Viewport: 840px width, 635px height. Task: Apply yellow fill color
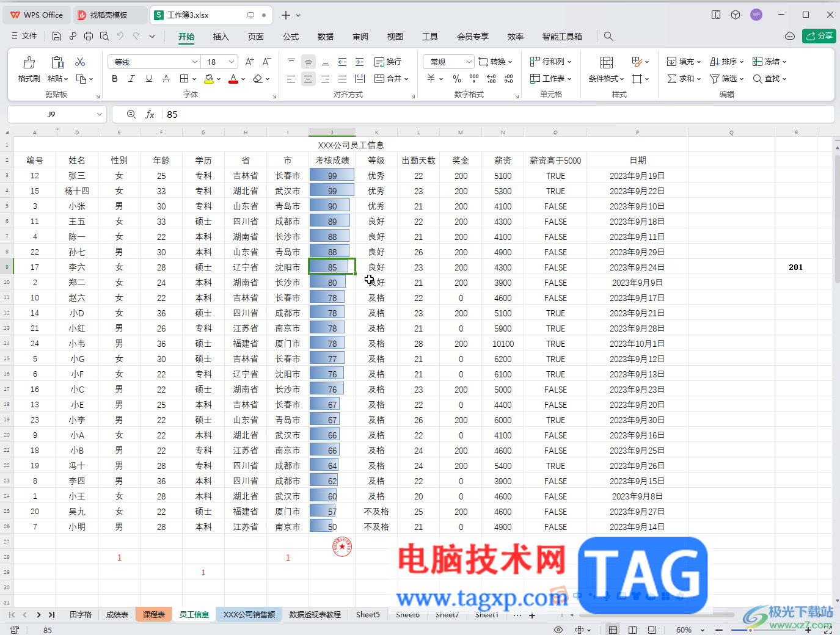coord(210,79)
